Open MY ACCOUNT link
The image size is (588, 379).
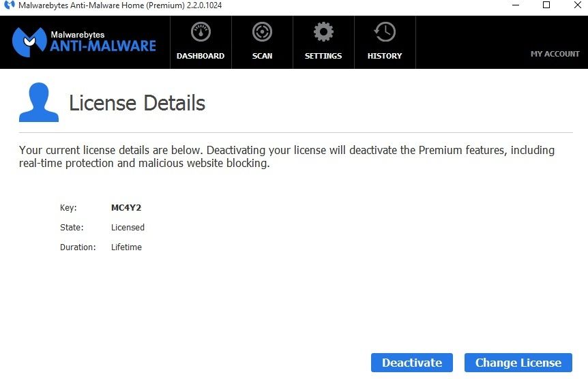[x=555, y=54]
